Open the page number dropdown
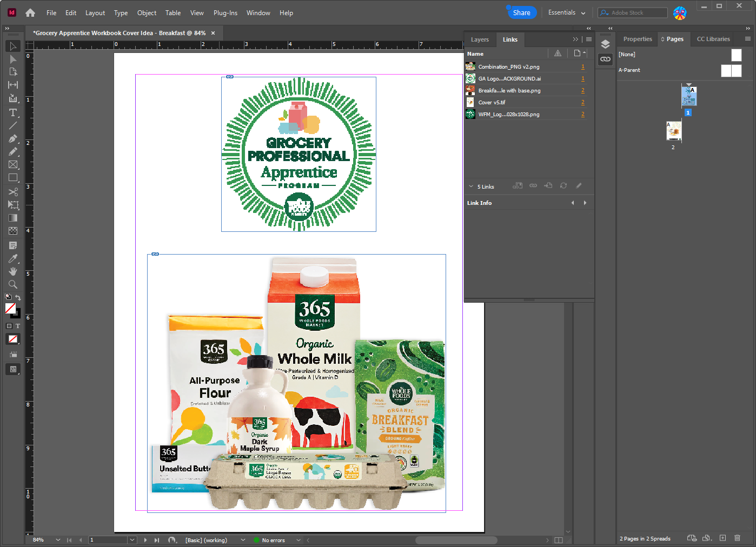 [x=132, y=540]
